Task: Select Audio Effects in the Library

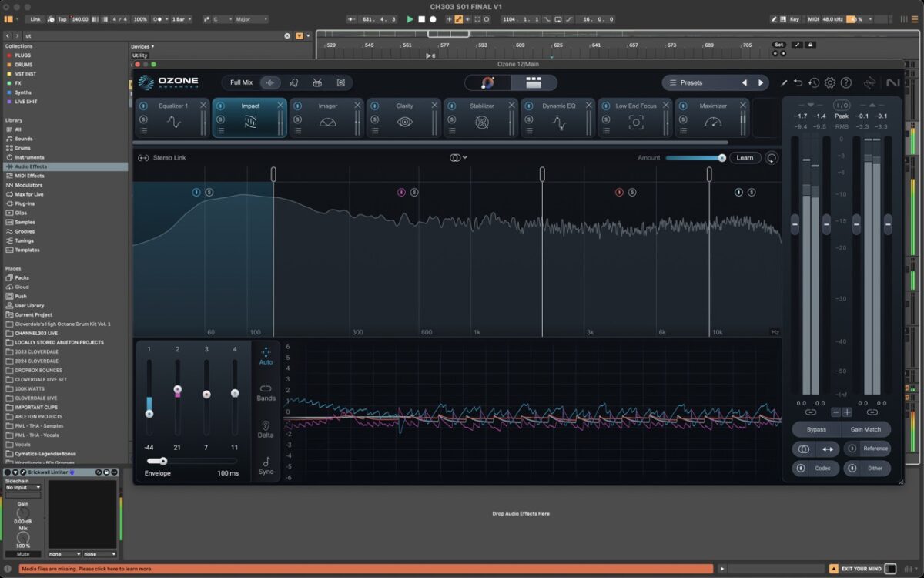Action: tap(31, 166)
